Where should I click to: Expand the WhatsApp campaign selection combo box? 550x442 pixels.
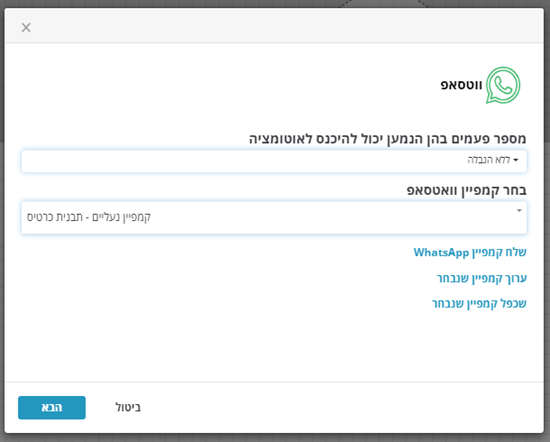click(274, 217)
